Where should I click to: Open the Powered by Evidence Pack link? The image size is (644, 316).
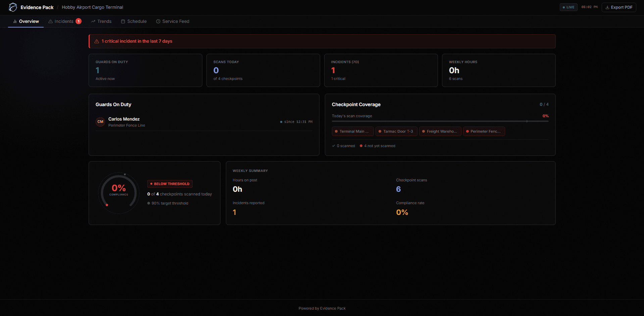click(x=322, y=308)
